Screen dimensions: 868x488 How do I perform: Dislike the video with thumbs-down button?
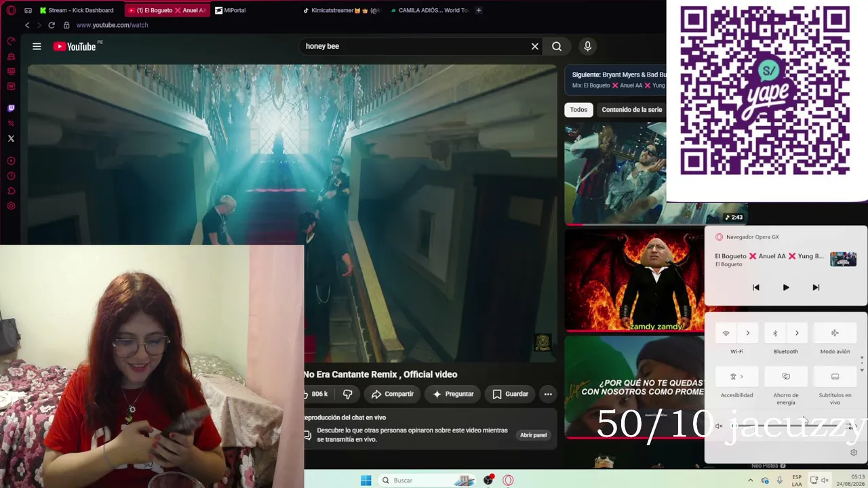coord(347,394)
